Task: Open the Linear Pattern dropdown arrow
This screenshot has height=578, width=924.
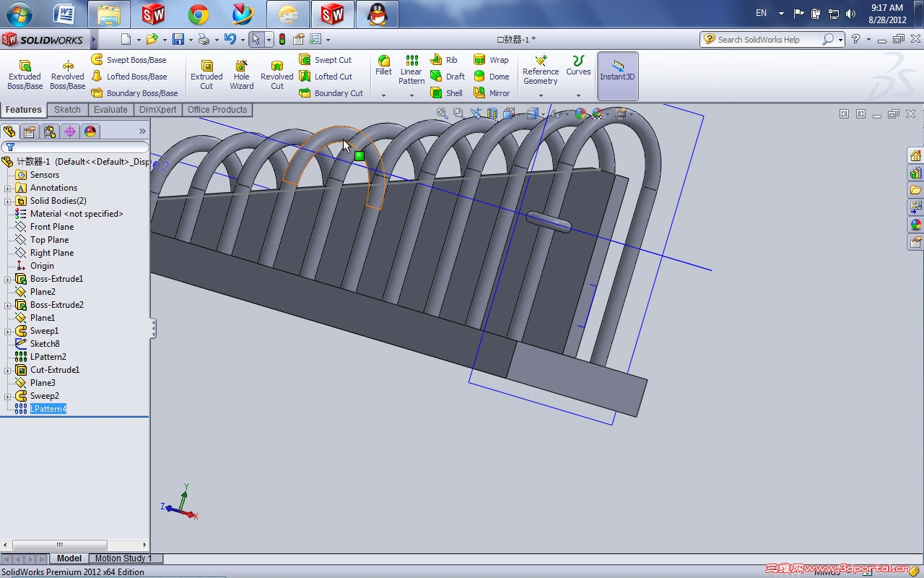Action: [411, 95]
